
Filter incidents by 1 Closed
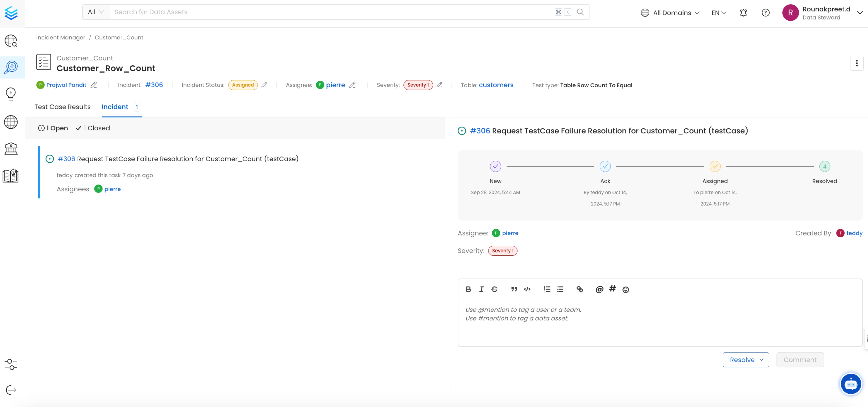click(93, 128)
